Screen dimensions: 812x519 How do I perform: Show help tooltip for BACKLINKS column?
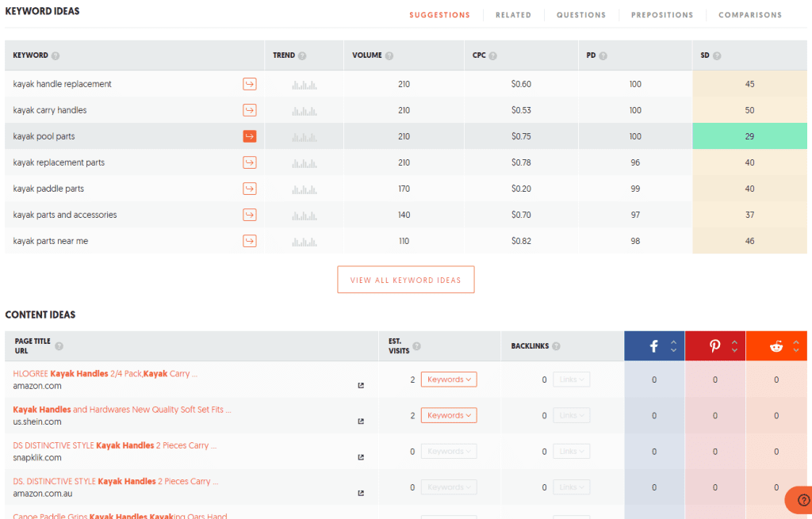(556, 346)
